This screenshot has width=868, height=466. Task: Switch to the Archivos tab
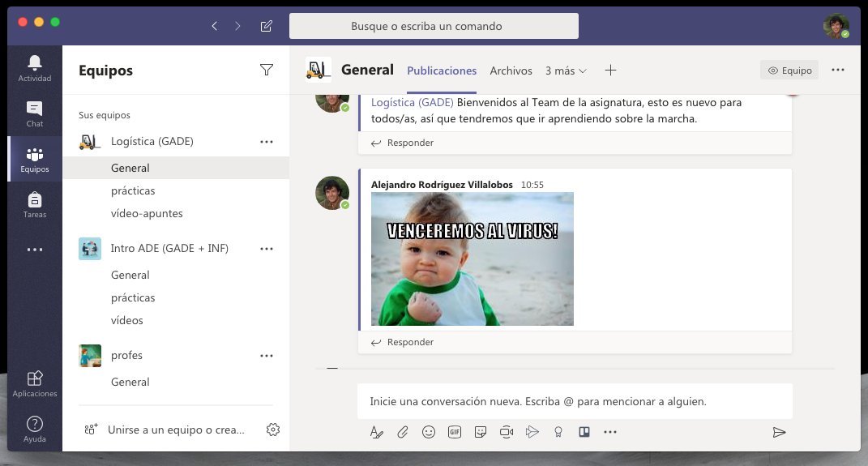pyautogui.click(x=511, y=71)
